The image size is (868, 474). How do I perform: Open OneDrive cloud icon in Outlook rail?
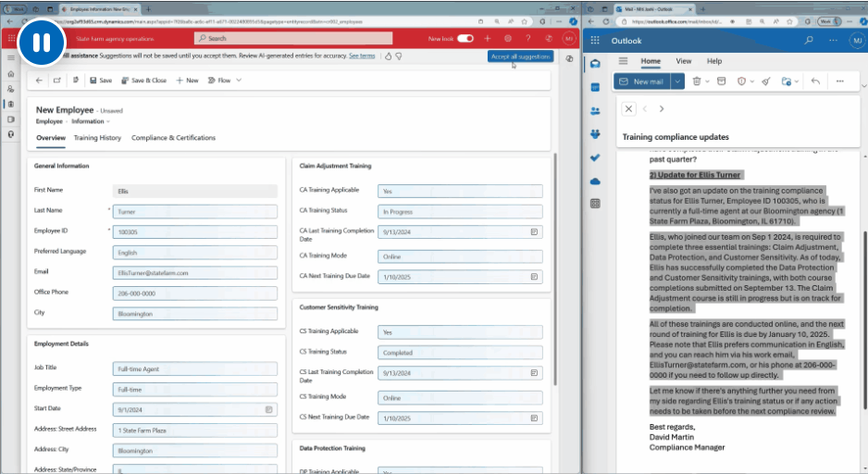595,181
